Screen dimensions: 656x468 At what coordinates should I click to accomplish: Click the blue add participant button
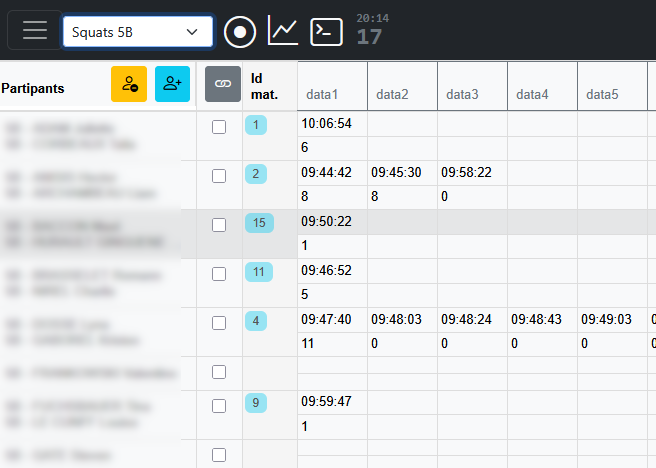[172, 84]
